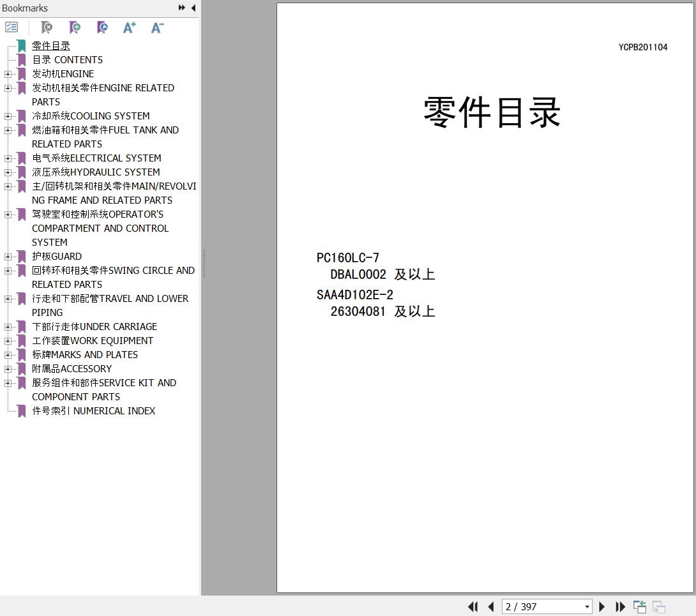The width and height of the screenshot is (696, 616).
Task: Expand the 液压系统HYDRAULIC SYSTEM bookmark
Action: 8,172
